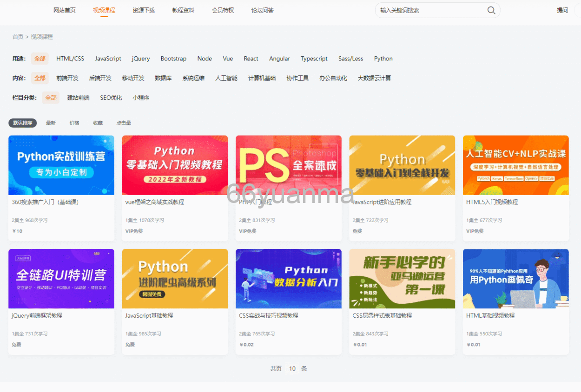Click the 视频课程 breadcrumb link
The height and width of the screenshot is (392, 581).
point(42,37)
